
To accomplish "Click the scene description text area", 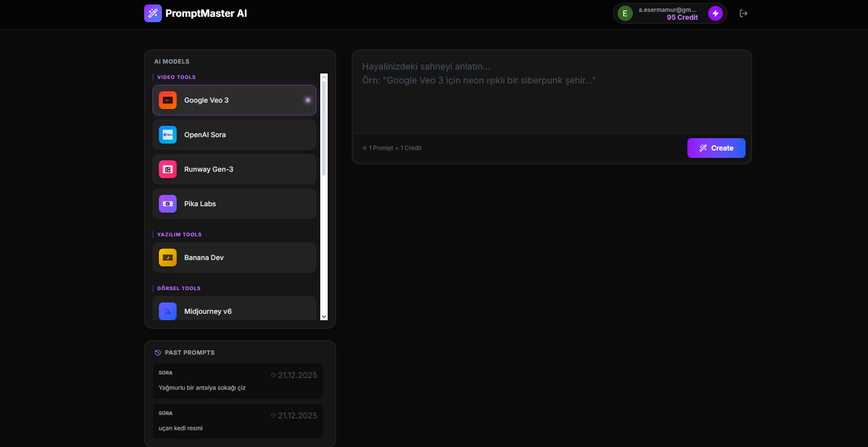I will coord(552,92).
